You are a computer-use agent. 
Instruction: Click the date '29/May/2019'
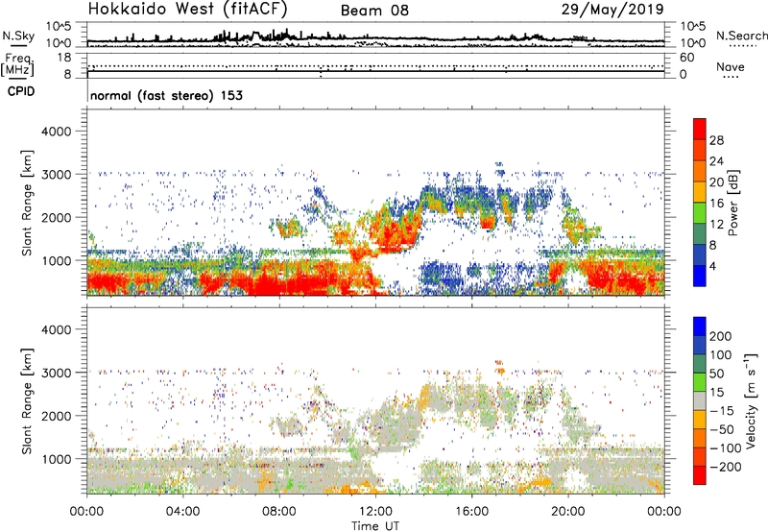[x=612, y=9]
